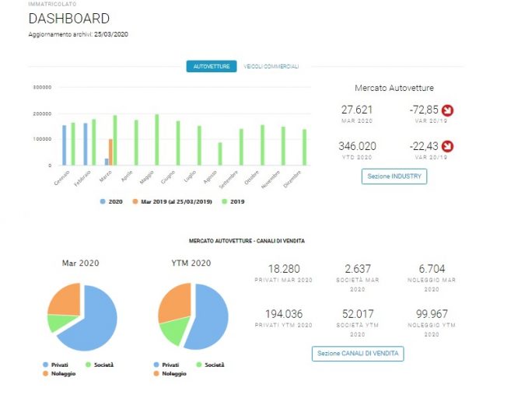Toggle Società legend under YTM 2020 pie
This screenshot has height=398, width=532.
[210, 365]
